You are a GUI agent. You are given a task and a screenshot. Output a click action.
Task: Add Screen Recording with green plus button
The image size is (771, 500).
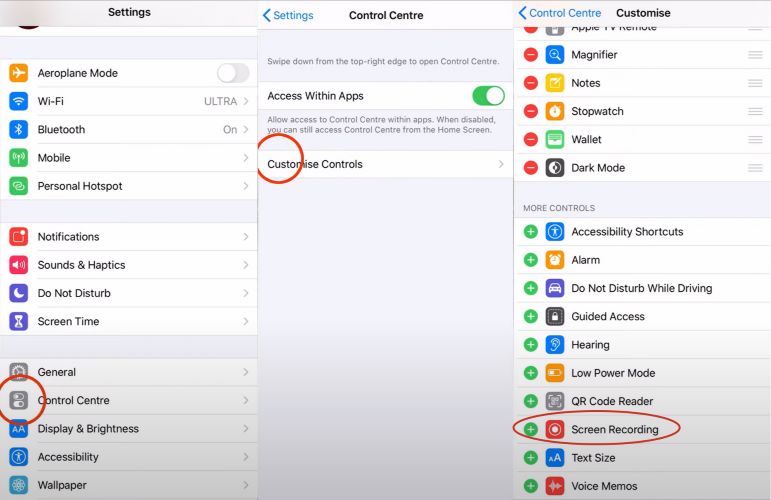531,430
